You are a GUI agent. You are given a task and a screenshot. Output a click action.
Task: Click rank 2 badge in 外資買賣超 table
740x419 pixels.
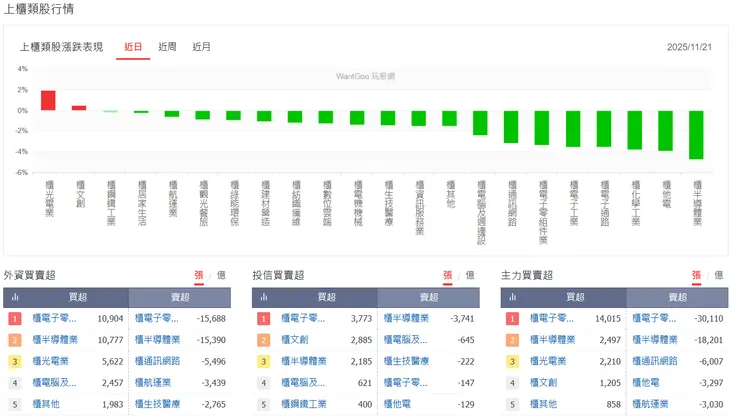15,340
